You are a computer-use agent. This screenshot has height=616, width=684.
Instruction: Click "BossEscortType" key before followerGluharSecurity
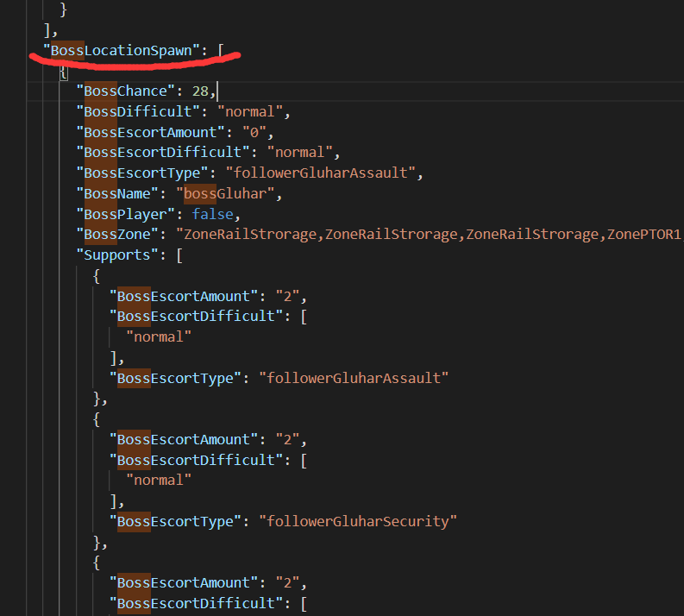point(175,521)
